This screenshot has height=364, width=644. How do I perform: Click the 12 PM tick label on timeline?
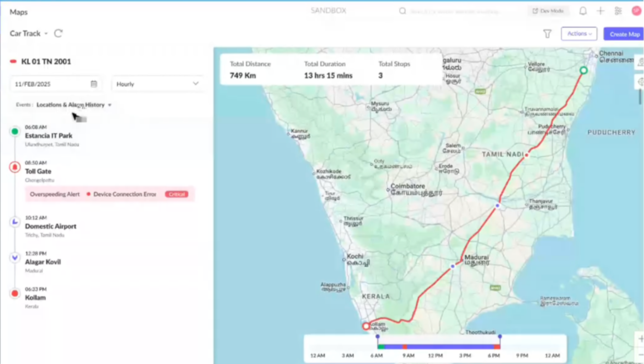coord(435,356)
